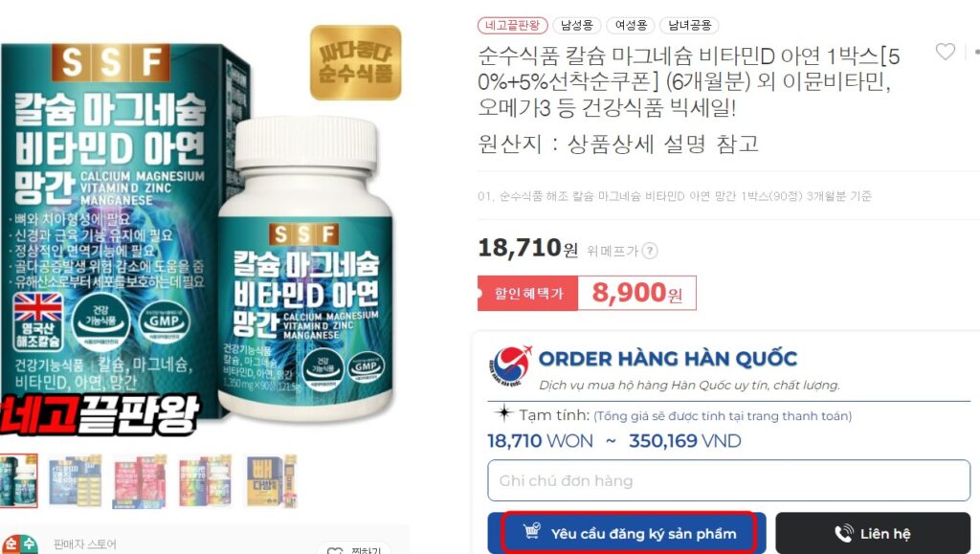980x554 pixels.
Task: Open the third pink product thumbnail
Action: (x=140, y=481)
